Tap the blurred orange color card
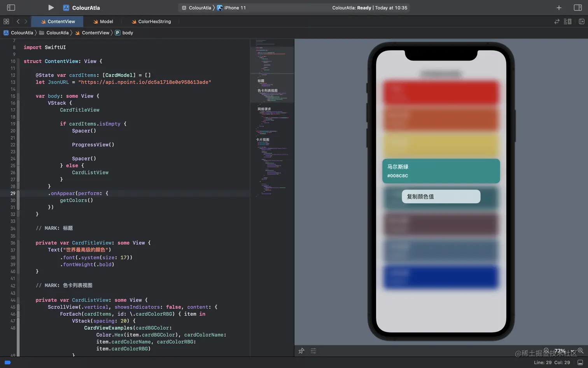Screen dimensions: 588x368 tap(441, 119)
